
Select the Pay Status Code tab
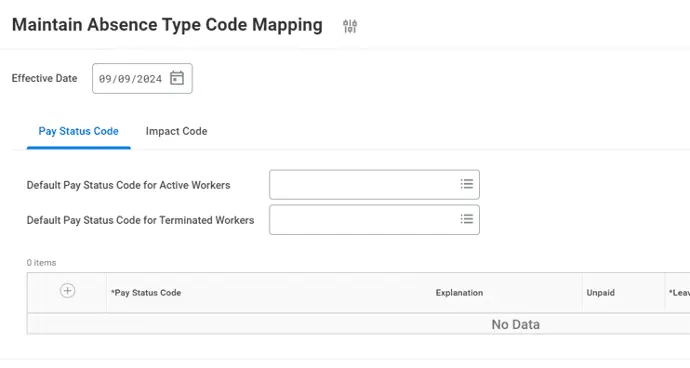coord(78,131)
